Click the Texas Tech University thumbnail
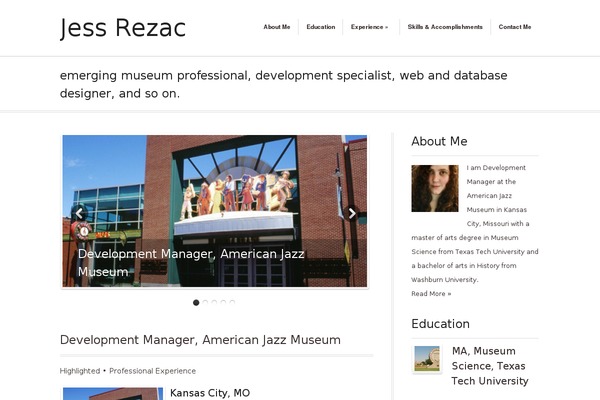600x400 pixels. (427, 359)
